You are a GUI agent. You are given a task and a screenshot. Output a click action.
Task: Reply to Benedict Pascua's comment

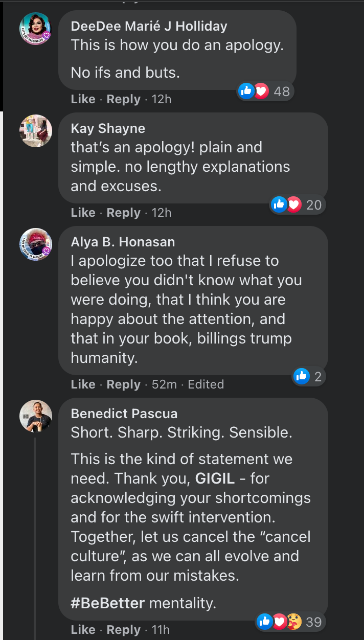tap(123, 630)
